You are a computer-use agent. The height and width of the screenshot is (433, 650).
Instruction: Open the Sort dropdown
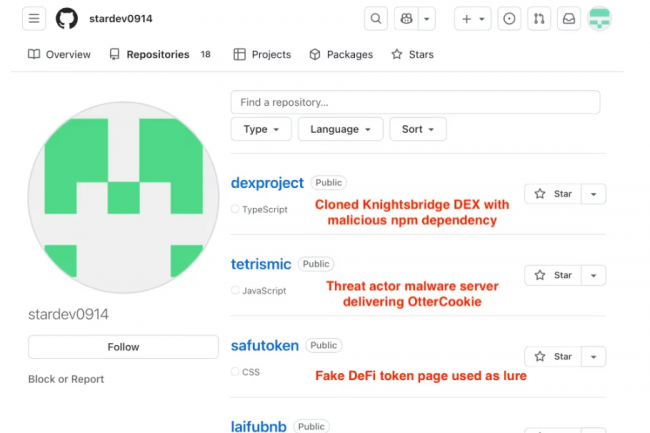[x=418, y=129]
